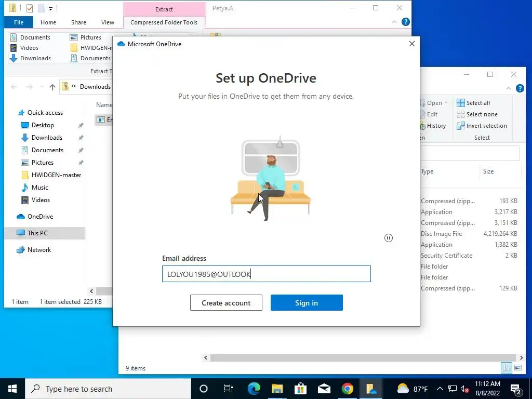
Task: Select Music in the navigation pane
Action: (x=39, y=187)
